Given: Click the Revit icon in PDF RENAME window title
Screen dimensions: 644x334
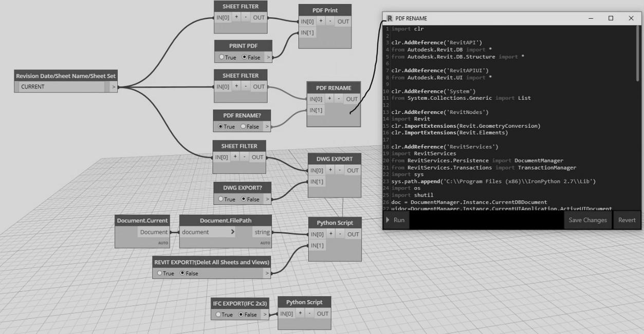Looking at the screenshot, I should (390, 18).
